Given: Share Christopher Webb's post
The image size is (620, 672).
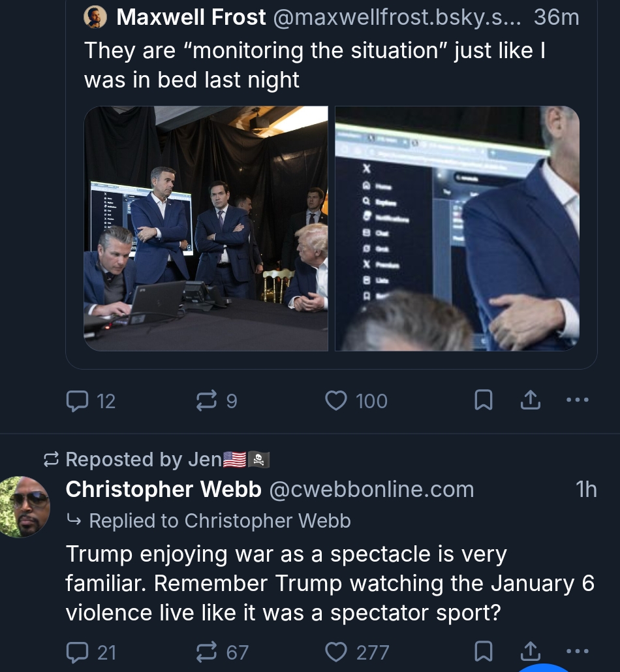Looking at the screenshot, I should click(531, 651).
